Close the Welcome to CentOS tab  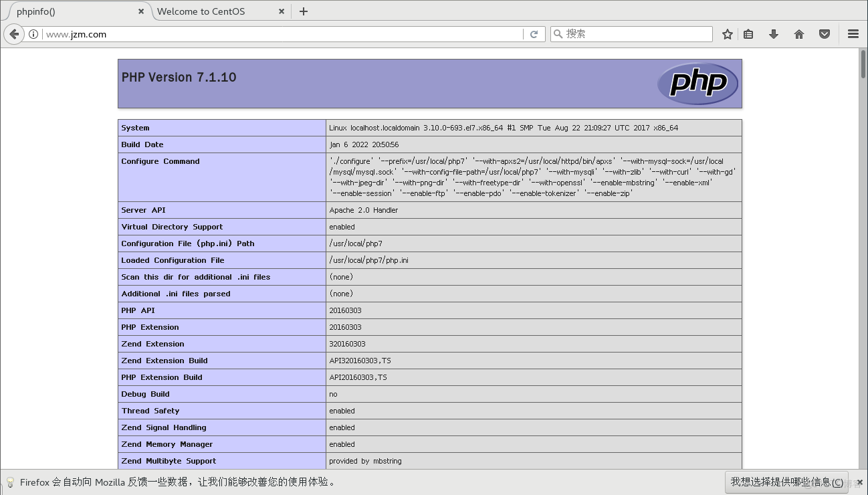click(282, 11)
